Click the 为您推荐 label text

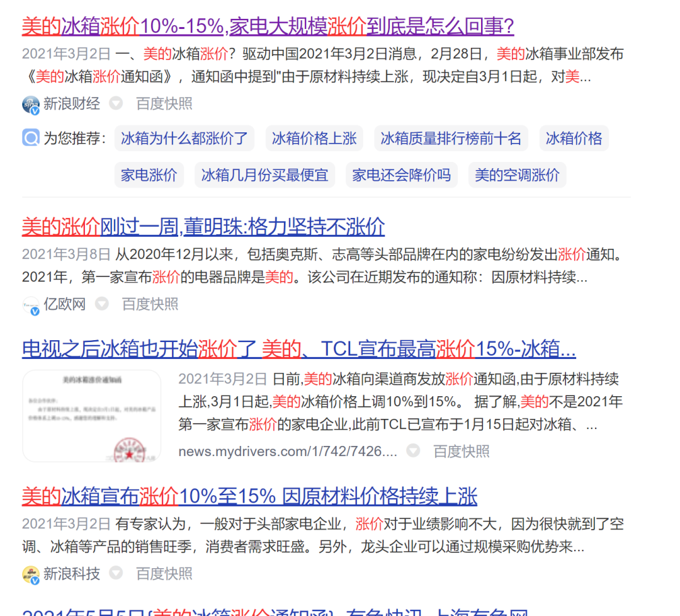74,139
